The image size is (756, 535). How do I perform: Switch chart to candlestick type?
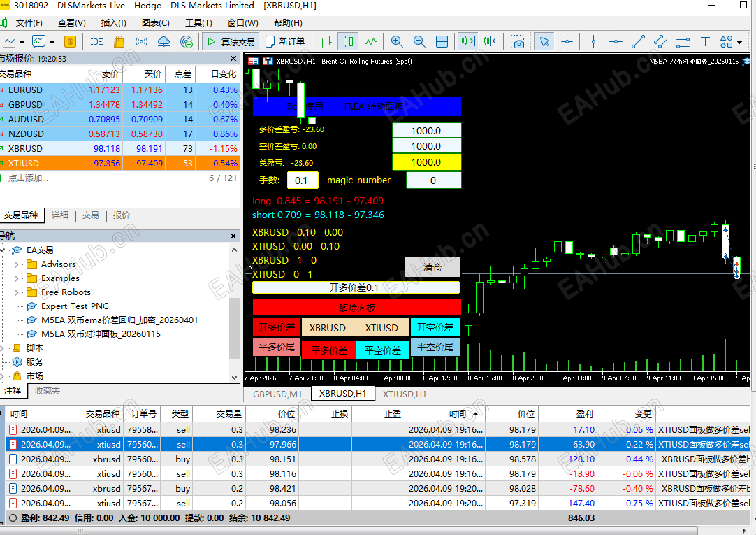(x=348, y=42)
